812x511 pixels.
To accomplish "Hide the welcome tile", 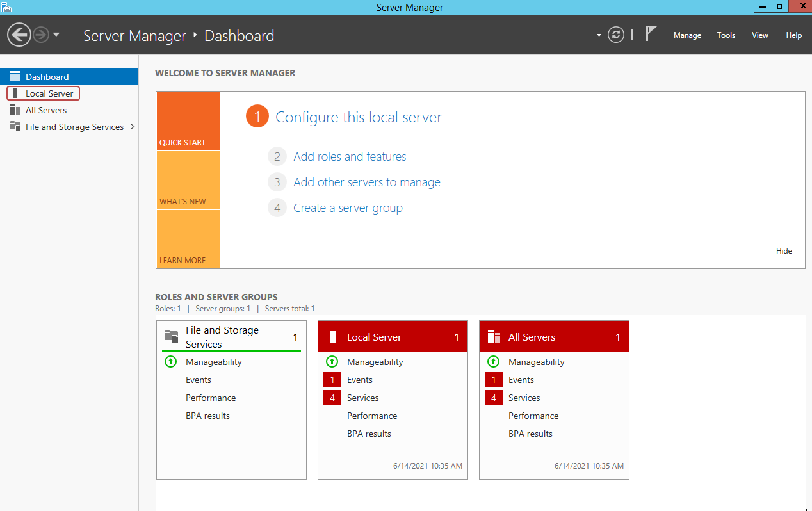I will point(784,250).
